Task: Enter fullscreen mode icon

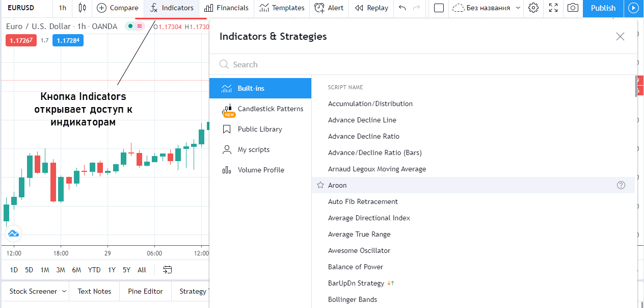Action: click(553, 8)
